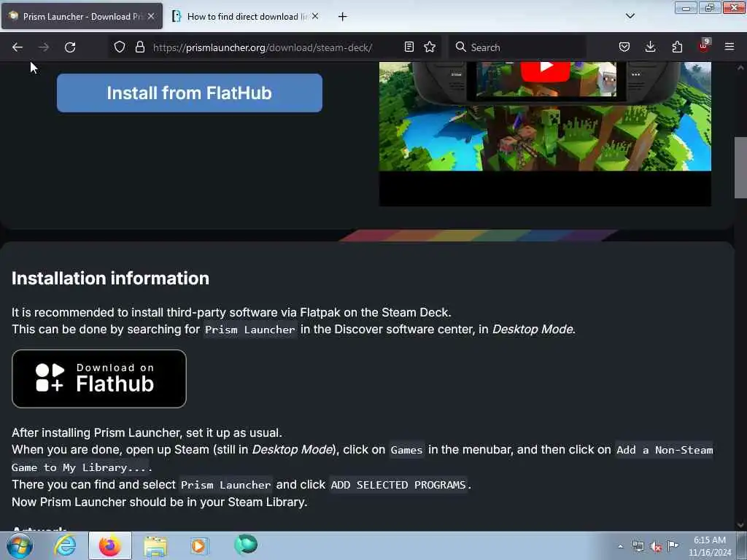747x560 pixels.
Task: Open the tracking protection shield
Action: pyautogui.click(x=120, y=47)
